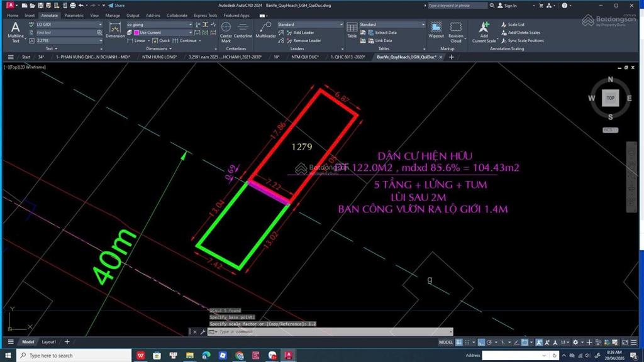Select the Centerline tool

(x=243, y=30)
